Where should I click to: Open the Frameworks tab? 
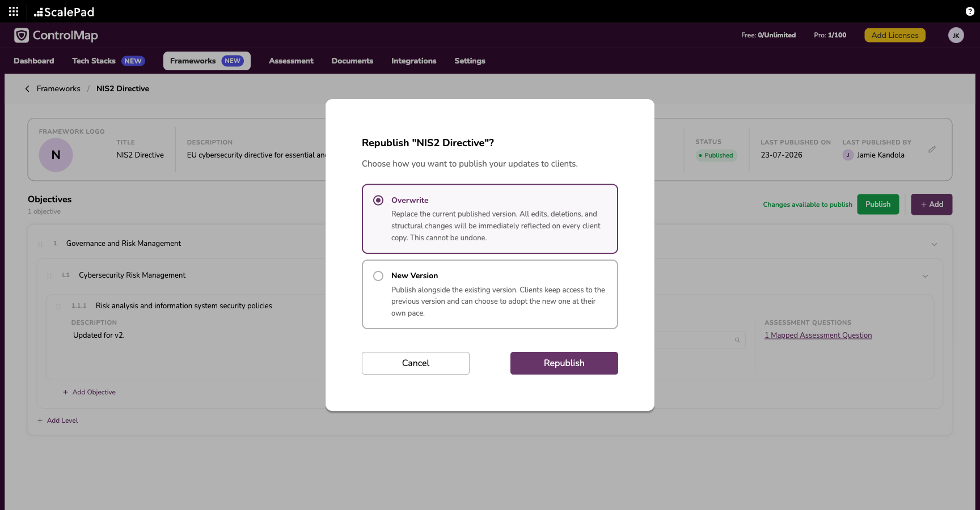pos(207,61)
